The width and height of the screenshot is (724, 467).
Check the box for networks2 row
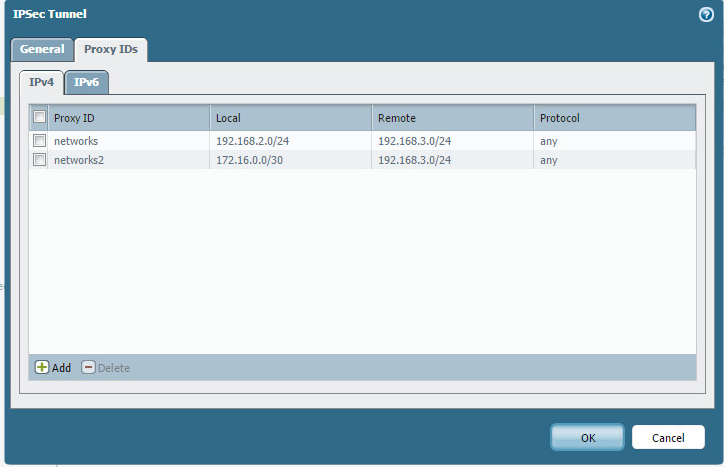(x=40, y=160)
